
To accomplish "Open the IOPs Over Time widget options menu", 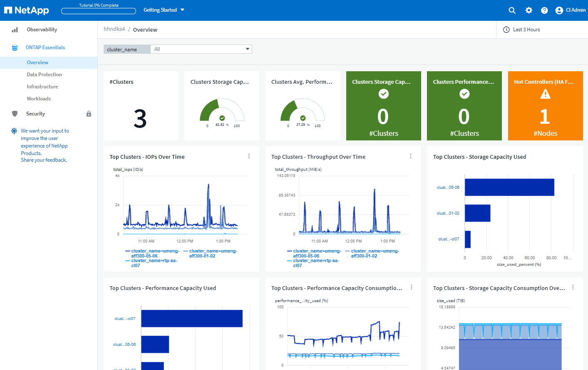I will [249, 156].
